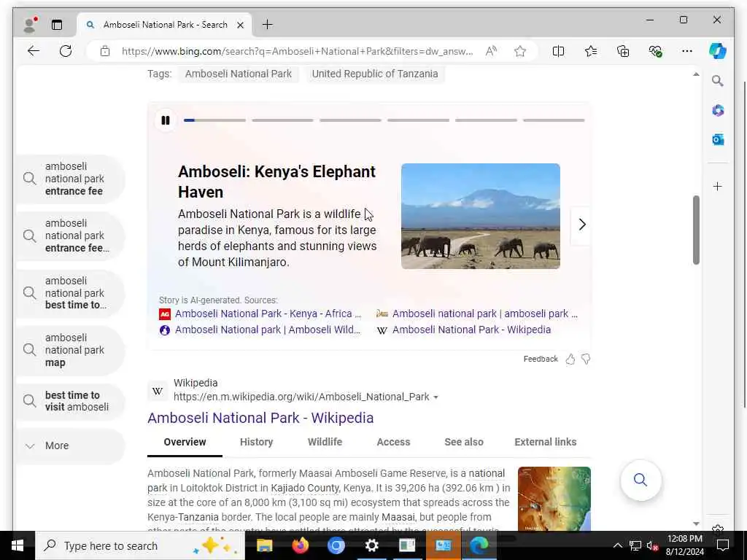Toggle split screen view

[558, 51]
